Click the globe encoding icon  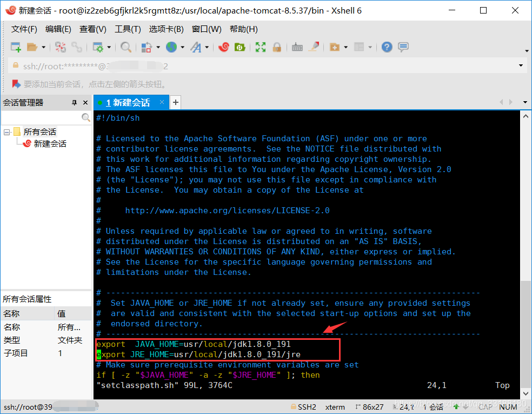point(171,47)
